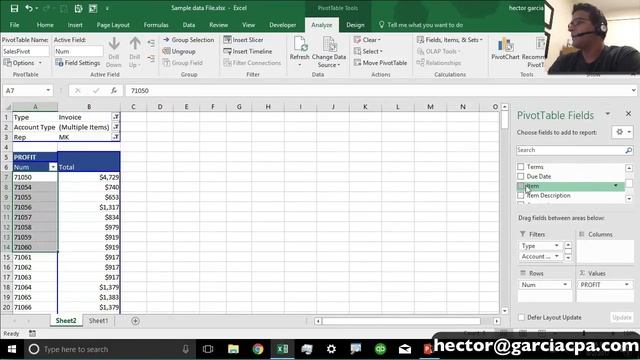
Task: Open the PROFIT field dropdown in Values area
Action: [627, 285]
